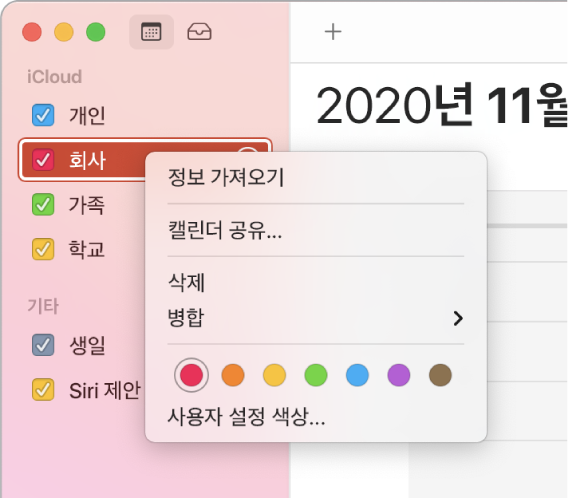
Task: Select the 가족 calendar name
Action: click(x=87, y=205)
